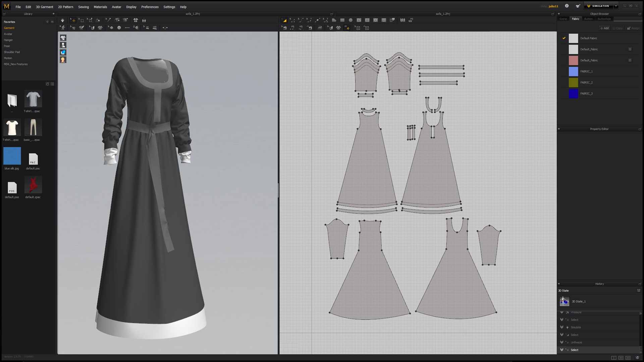Open the Sewing menu item
644x362 pixels.
pos(83,7)
